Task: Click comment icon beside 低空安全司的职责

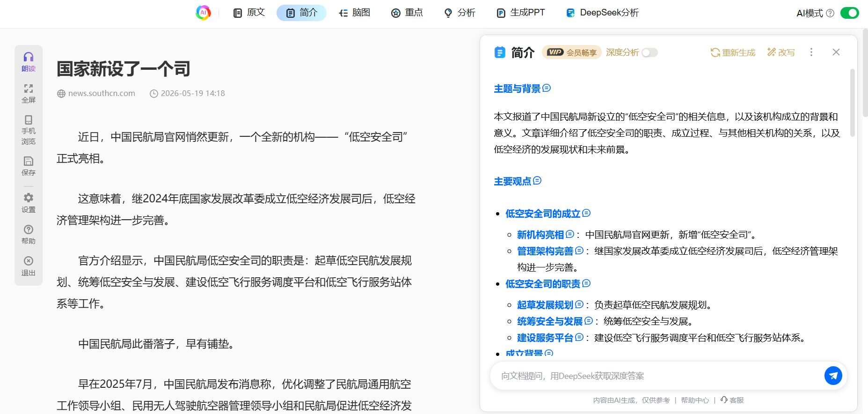Action: click(x=586, y=283)
